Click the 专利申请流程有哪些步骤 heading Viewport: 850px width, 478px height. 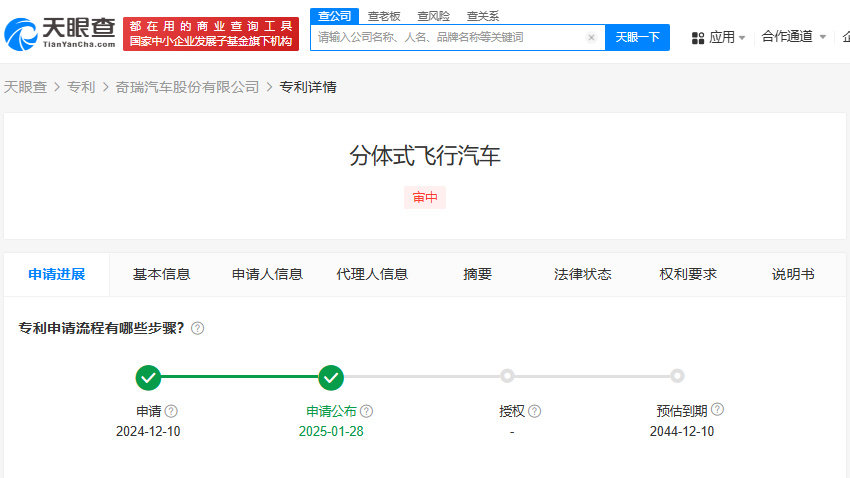[101, 328]
